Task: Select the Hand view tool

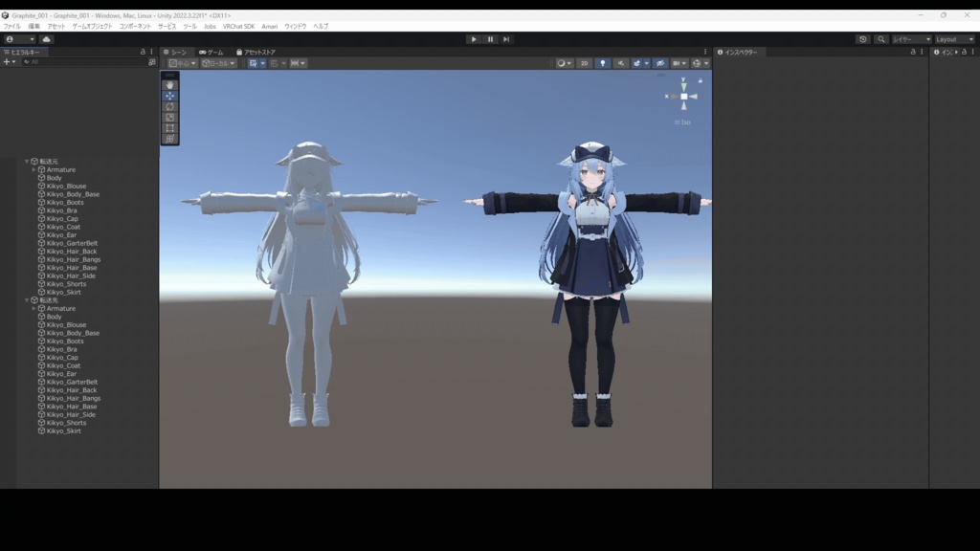Action: 169,86
